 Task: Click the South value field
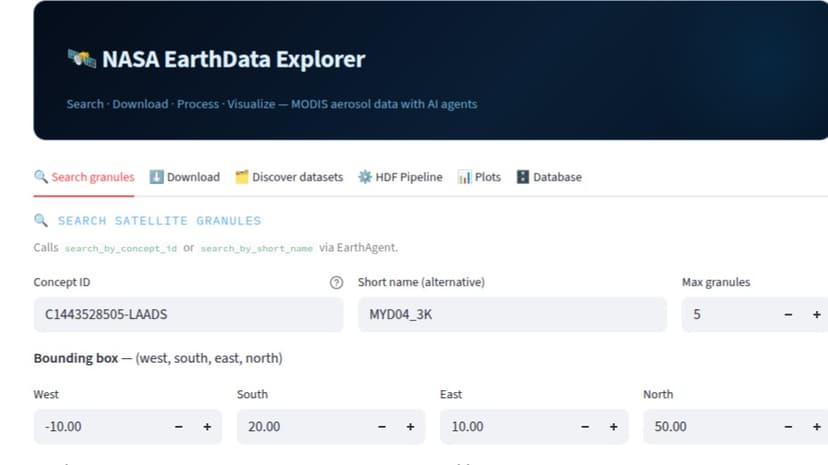(303, 426)
